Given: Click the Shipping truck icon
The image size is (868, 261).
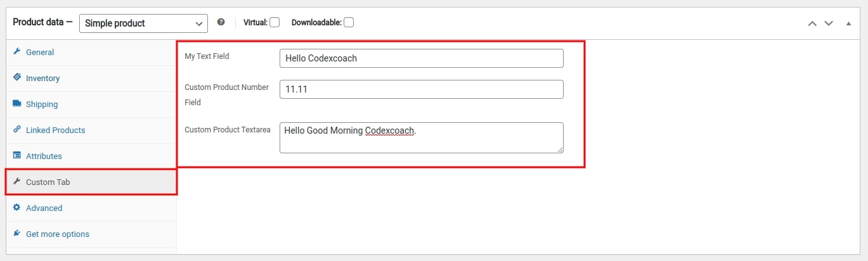Looking at the screenshot, I should [17, 104].
